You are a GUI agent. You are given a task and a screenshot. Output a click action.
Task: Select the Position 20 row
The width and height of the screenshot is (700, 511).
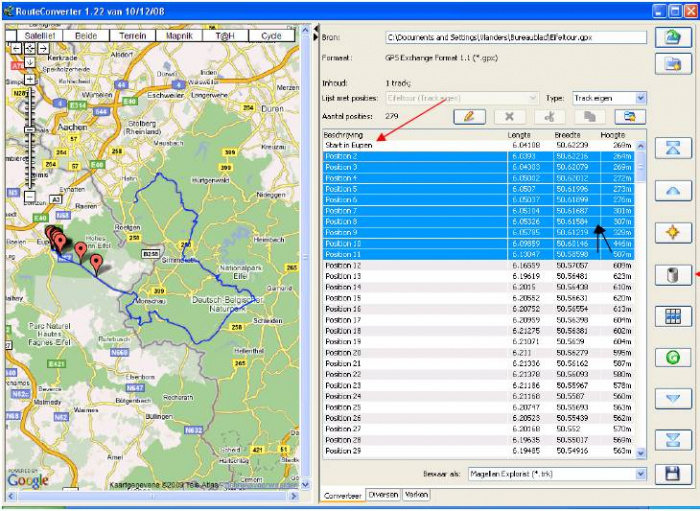(479, 353)
